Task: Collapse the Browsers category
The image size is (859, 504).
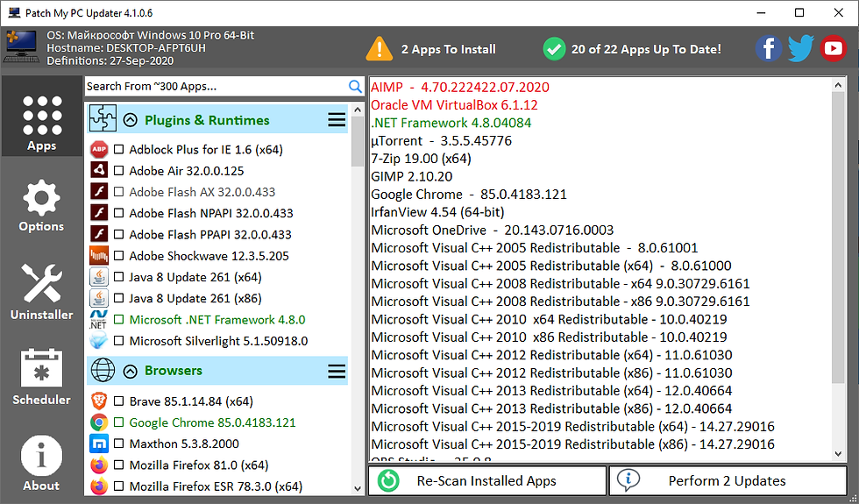Action: (131, 372)
